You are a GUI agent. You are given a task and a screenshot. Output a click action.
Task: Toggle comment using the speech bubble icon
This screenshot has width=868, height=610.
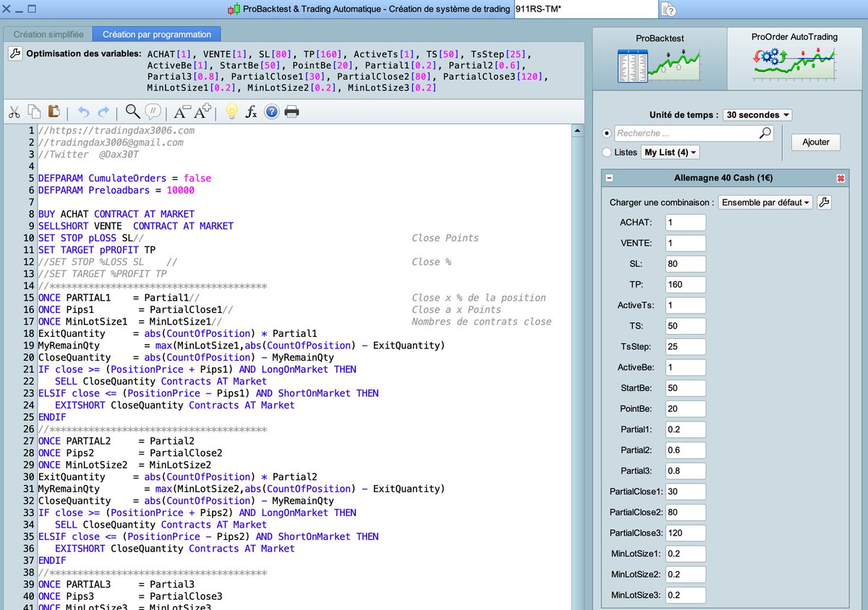pyautogui.click(x=153, y=111)
